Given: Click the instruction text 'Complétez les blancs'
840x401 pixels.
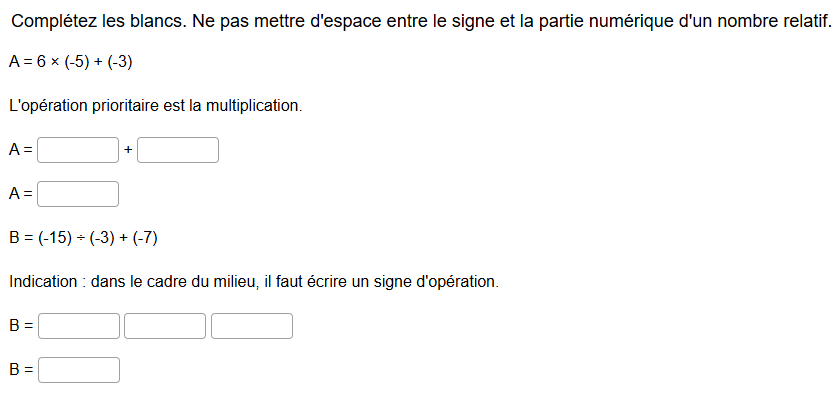Looking at the screenshot, I should (x=99, y=21).
